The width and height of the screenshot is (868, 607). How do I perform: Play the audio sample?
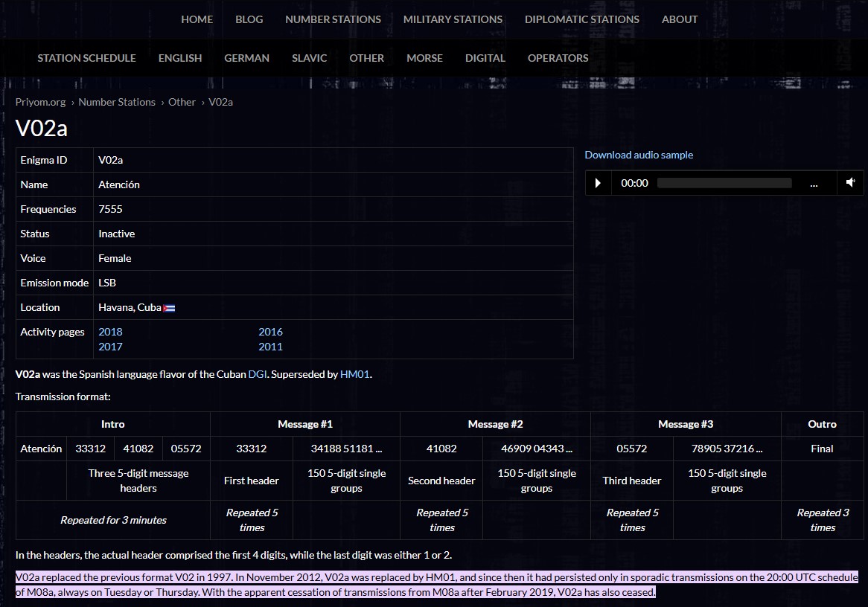pyautogui.click(x=598, y=183)
